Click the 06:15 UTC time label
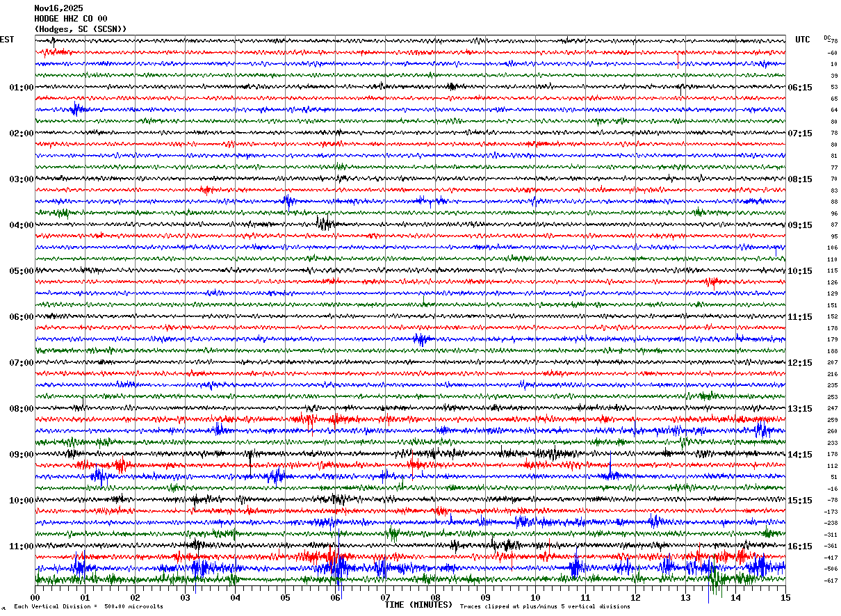The image size is (841, 616). (801, 88)
